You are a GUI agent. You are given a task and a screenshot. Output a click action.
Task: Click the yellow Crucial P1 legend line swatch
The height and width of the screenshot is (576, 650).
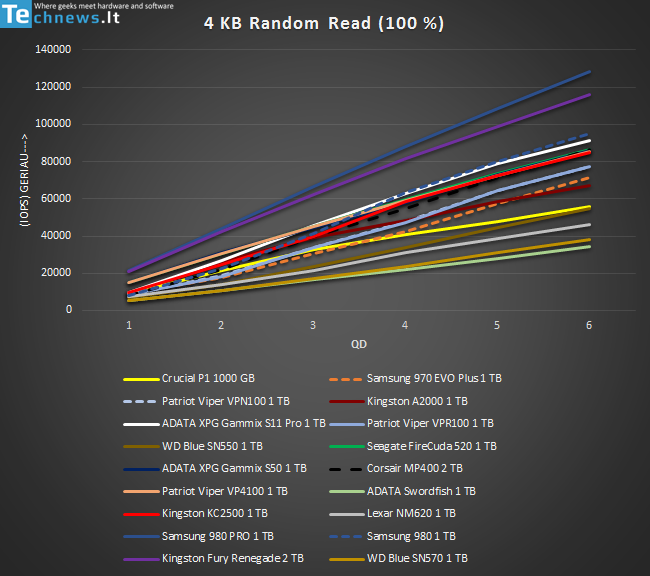141,379
